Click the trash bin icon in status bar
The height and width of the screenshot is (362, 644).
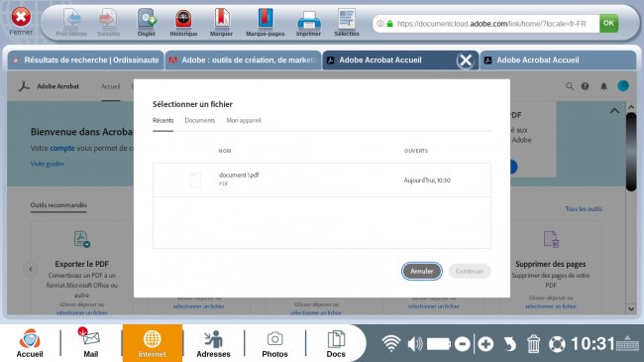pyautogui.click(x=533, y=343)
